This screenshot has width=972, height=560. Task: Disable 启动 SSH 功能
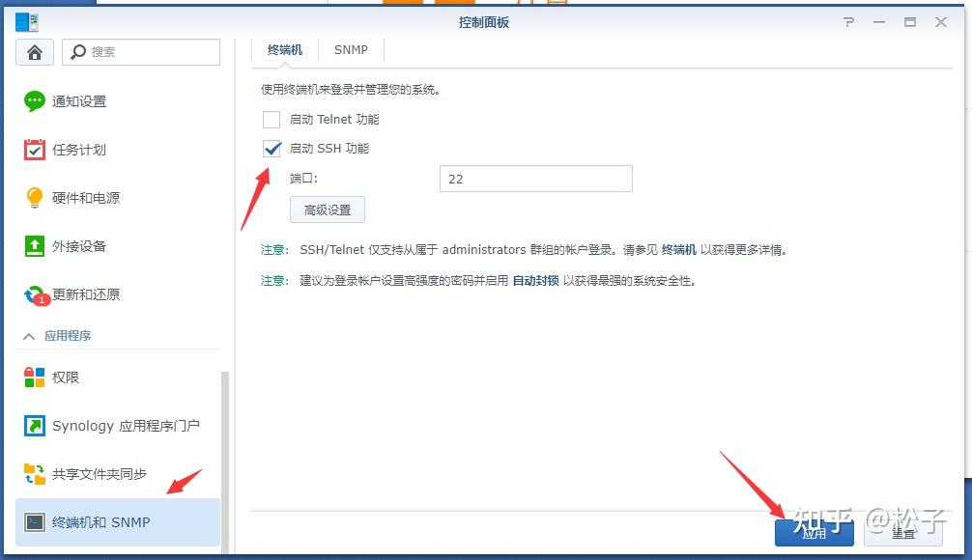[272, 149]
